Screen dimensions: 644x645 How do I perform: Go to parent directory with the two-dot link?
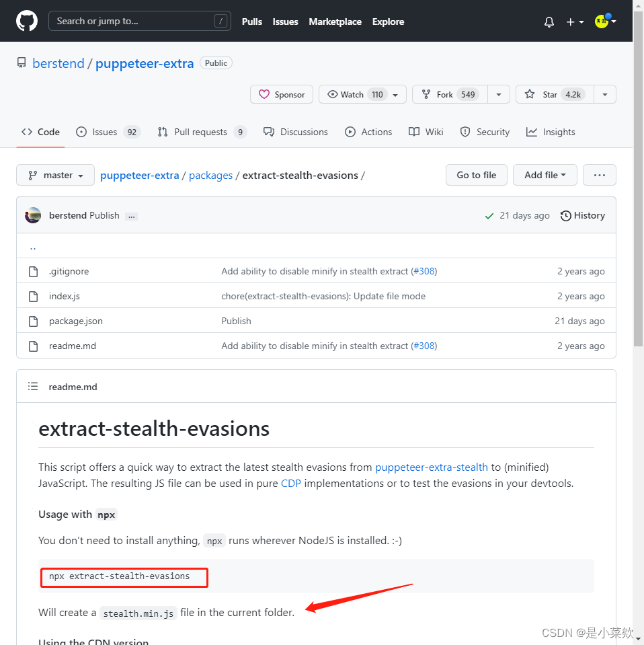[33, 247]
